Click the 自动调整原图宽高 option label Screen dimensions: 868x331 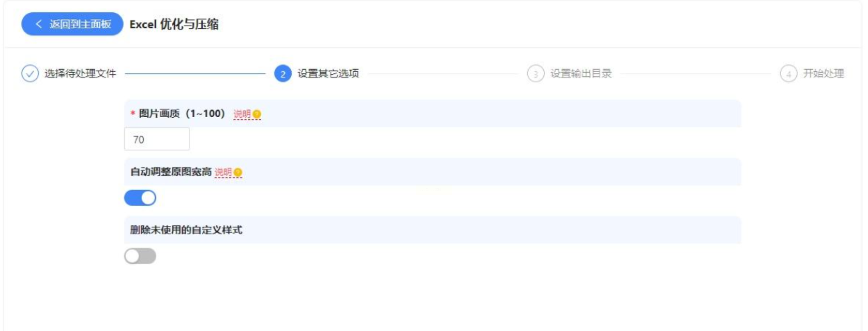(171, 172)
